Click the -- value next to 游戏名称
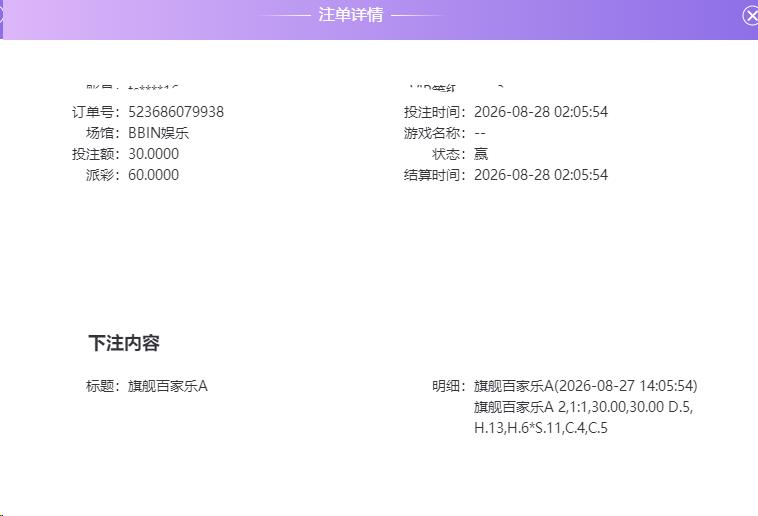 pos(480,133)
